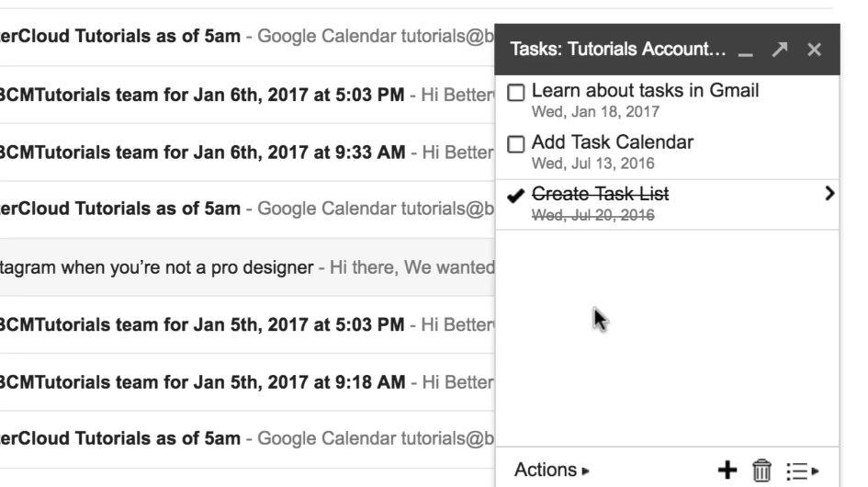Open the Actions menu
868x487 pixels.
(x=551, y=470)
